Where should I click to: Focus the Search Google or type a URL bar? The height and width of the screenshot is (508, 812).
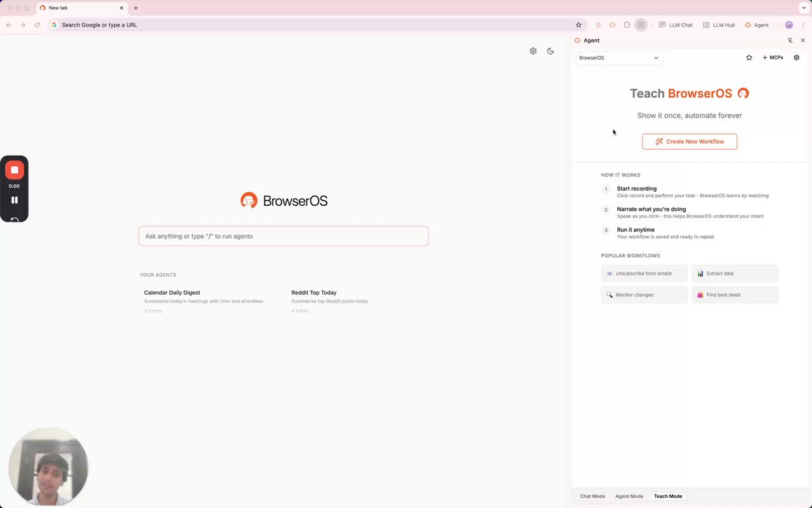316,25
